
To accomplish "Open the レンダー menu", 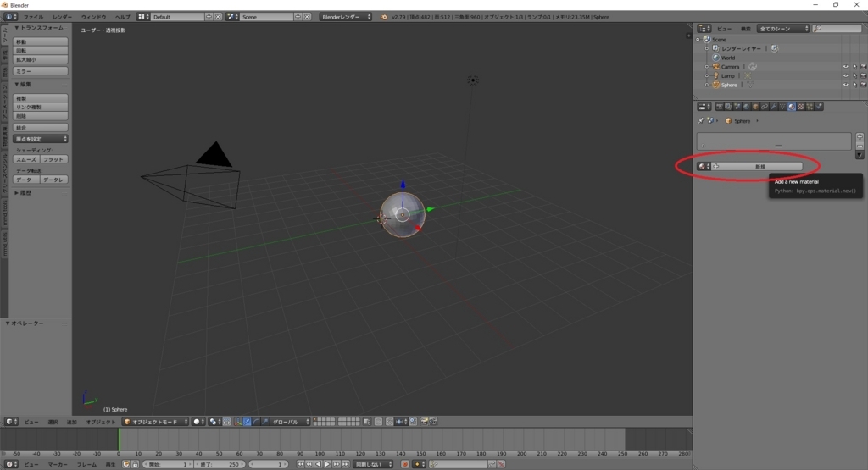I will 62,17.
